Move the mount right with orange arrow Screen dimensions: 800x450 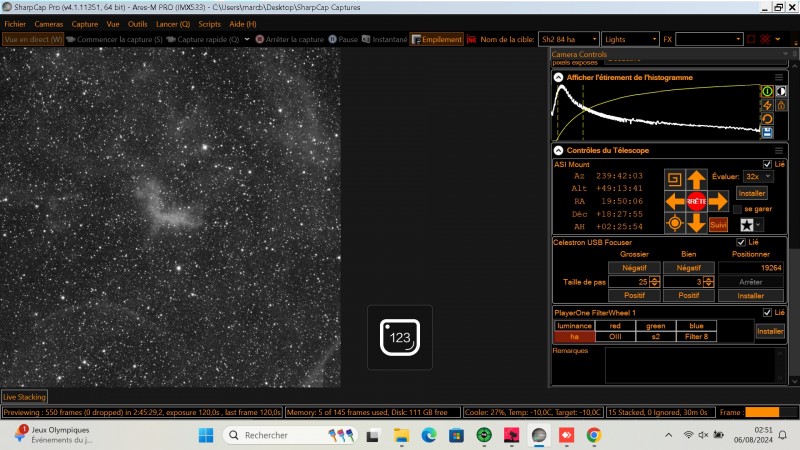pos(717,202)
